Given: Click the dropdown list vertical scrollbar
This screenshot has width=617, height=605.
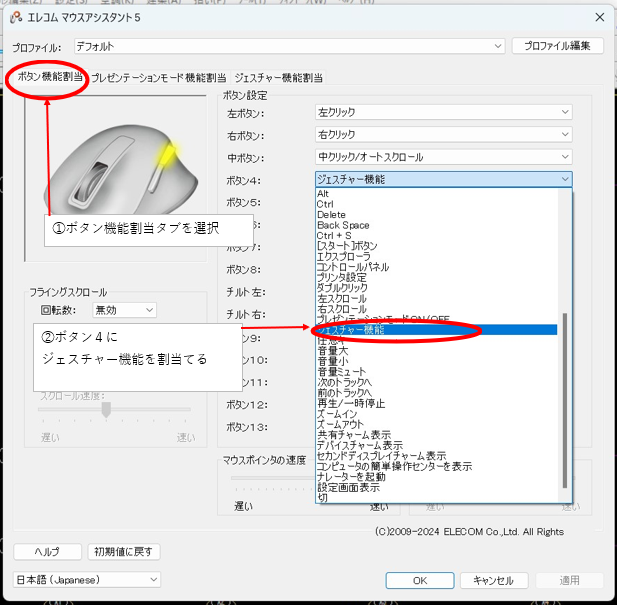Looking at the screenshot, I should click(565, 400).
